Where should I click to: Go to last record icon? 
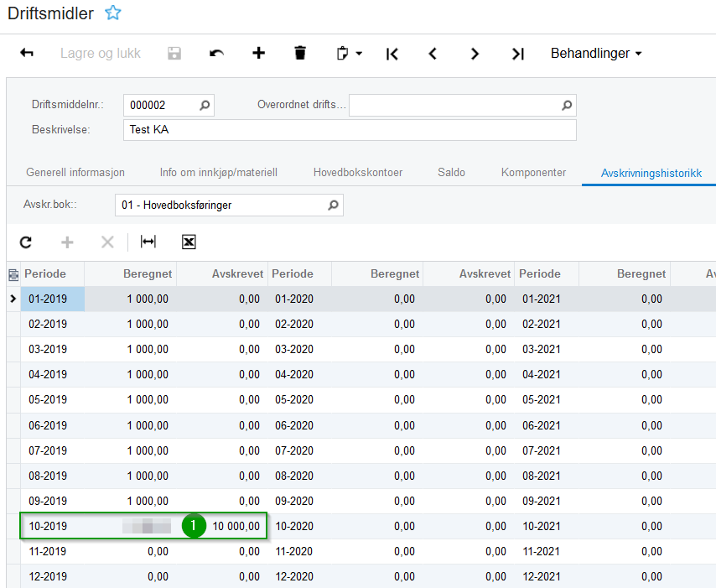click(x=517, y=54)
